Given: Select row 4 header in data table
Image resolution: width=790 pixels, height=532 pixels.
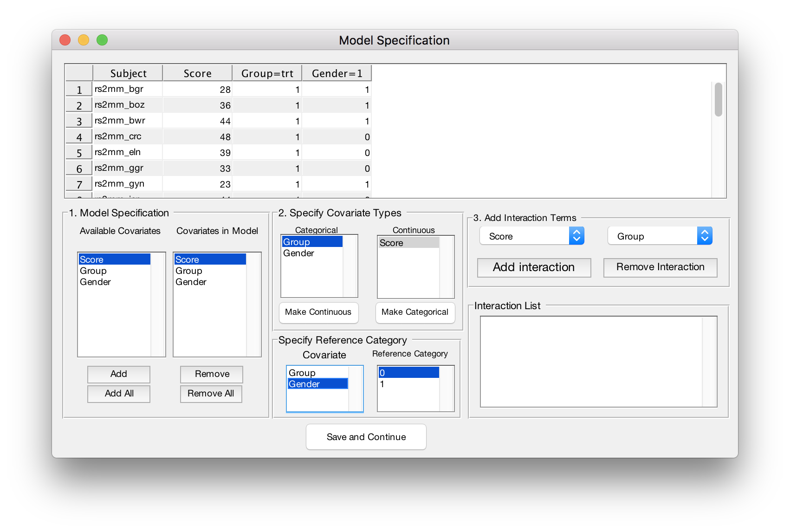Looking at the screenshot, I should (x=79, y=137).
